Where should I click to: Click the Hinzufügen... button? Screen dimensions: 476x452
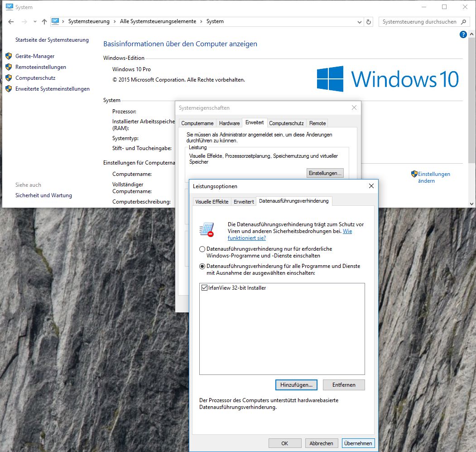(x=296, y=385)
